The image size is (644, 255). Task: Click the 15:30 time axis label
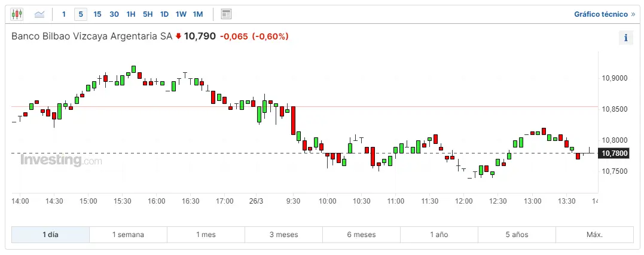[x=123, y=201]
